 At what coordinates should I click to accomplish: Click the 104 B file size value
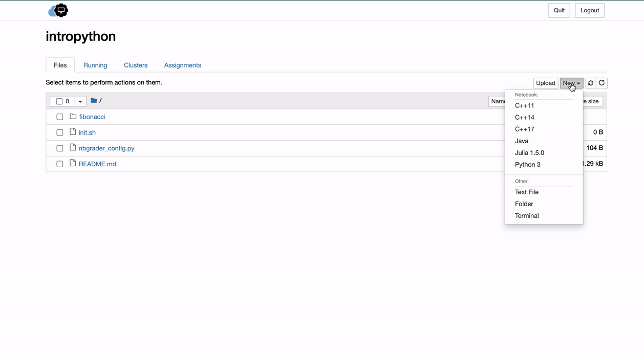[x=594, y=148]
